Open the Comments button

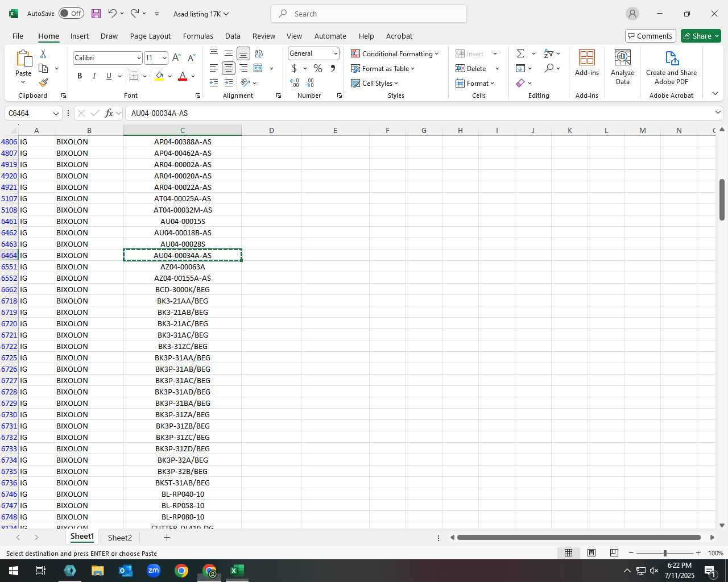click(x=650, y=36)
